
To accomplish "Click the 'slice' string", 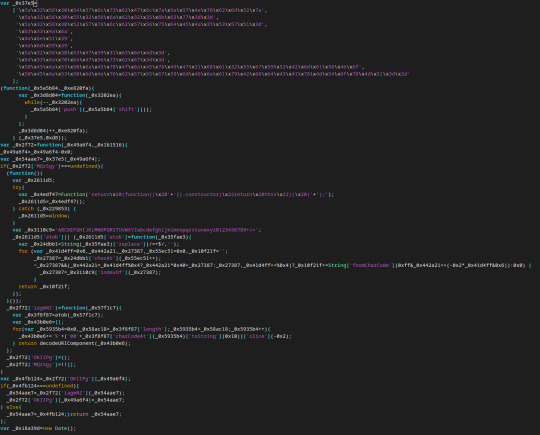I will (257, 336).
